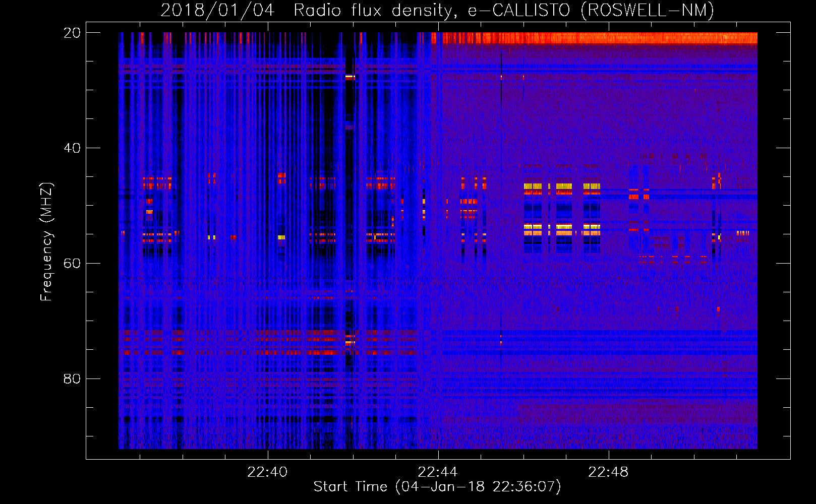Click the frequency tick label '20'
816x504 pixels.
point(72,33)
